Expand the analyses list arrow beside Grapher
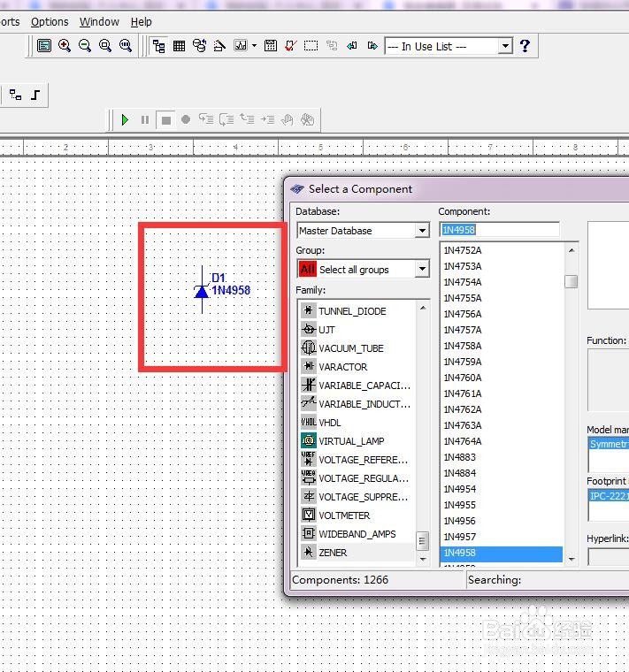The height and width of the screenshot is (672, 629). (254, 45)
